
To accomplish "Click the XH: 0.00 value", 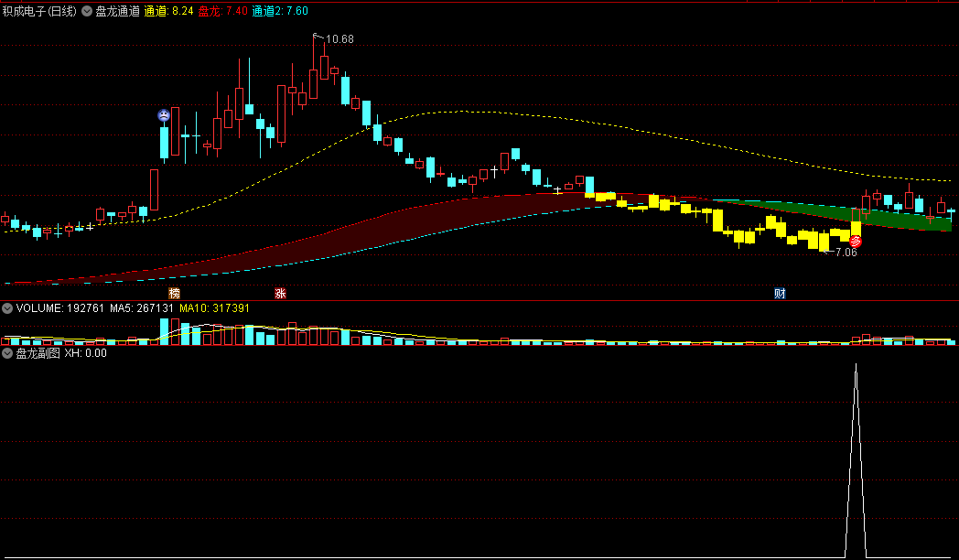I will coord(86,353).
